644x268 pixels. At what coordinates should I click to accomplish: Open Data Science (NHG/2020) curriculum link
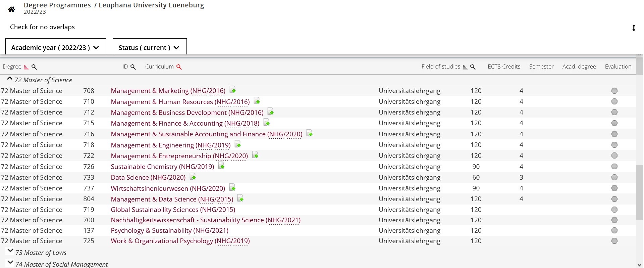click(x=148, y=177)
